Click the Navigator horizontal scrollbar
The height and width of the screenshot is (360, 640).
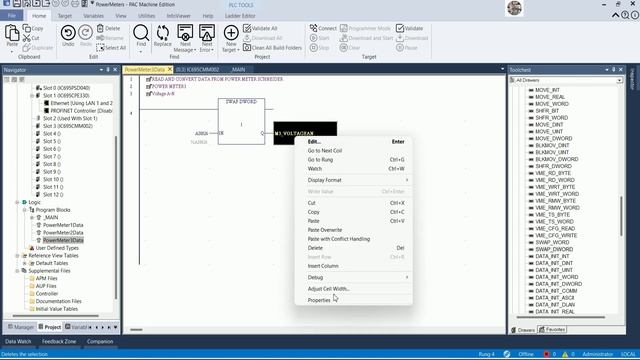(56, 316)
